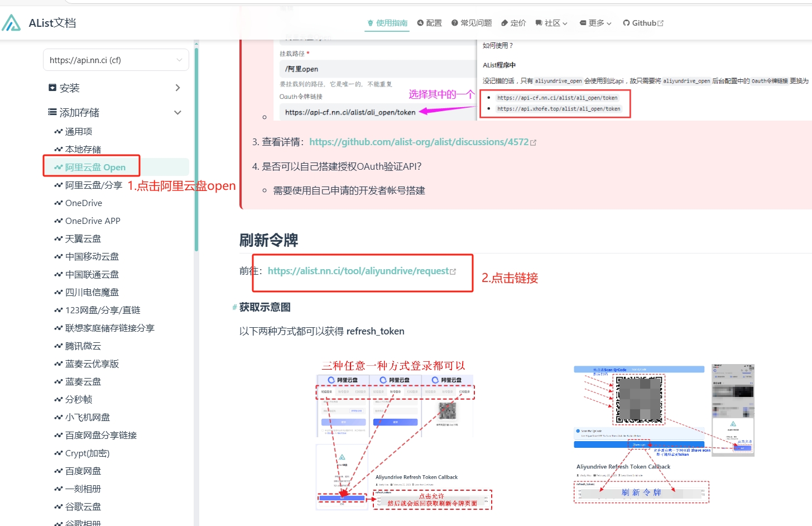Open the 使用指南 nav tab
The width and height of the screenshot is (812, 526).
click(x=387, y=23)
